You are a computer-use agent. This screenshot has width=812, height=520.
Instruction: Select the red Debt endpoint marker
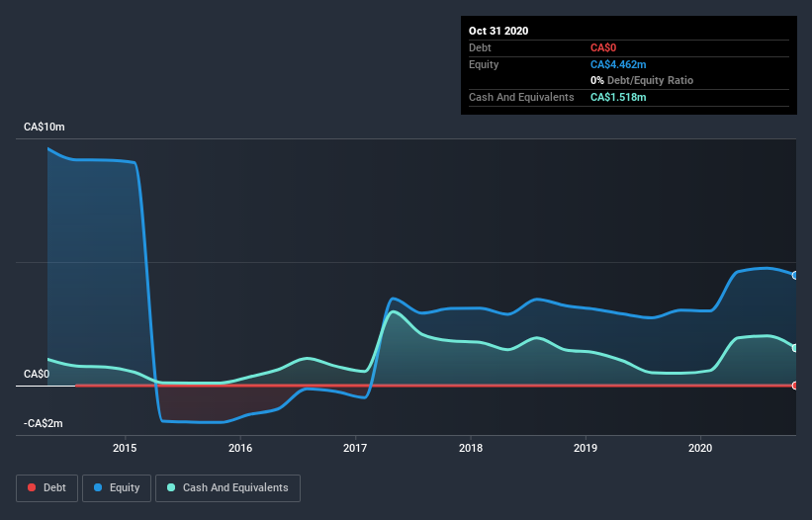click(x=795, y=386)
